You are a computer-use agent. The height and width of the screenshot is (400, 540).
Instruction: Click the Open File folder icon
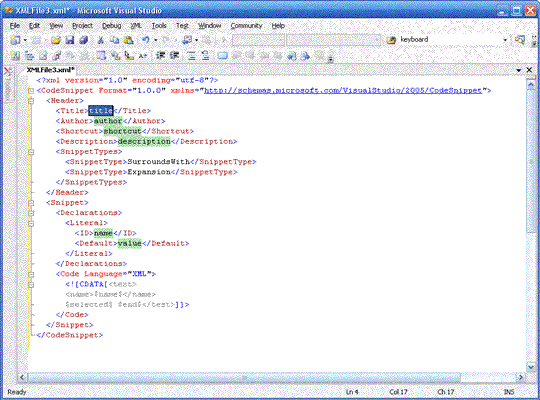55,40
